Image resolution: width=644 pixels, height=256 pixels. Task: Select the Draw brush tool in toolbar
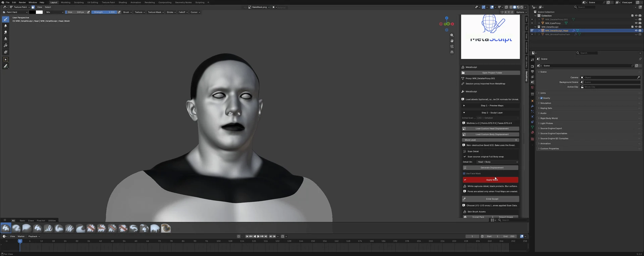click(6, 19)
